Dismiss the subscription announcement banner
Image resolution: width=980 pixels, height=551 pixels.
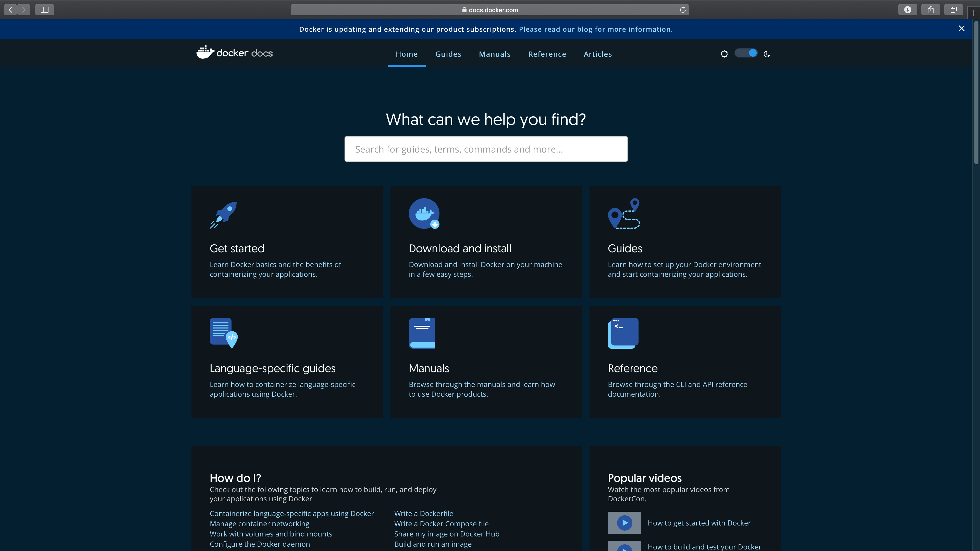pos(961,29)
